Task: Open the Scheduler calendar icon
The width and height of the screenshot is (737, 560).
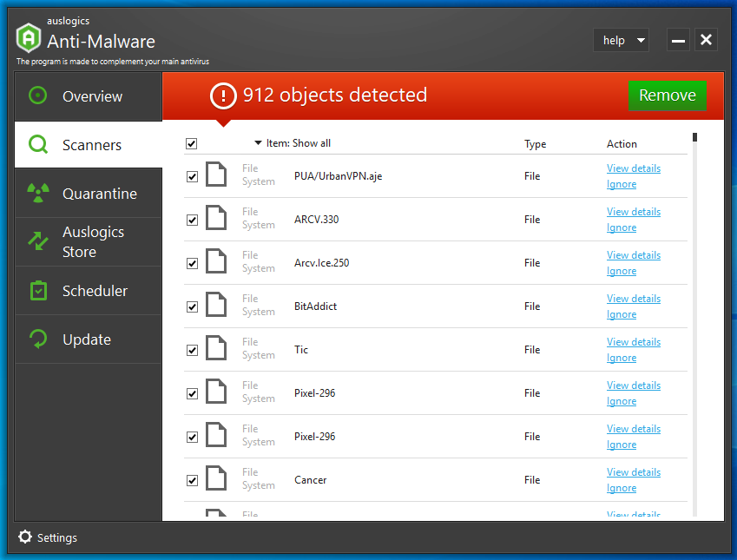Action: tap(38, 290)
